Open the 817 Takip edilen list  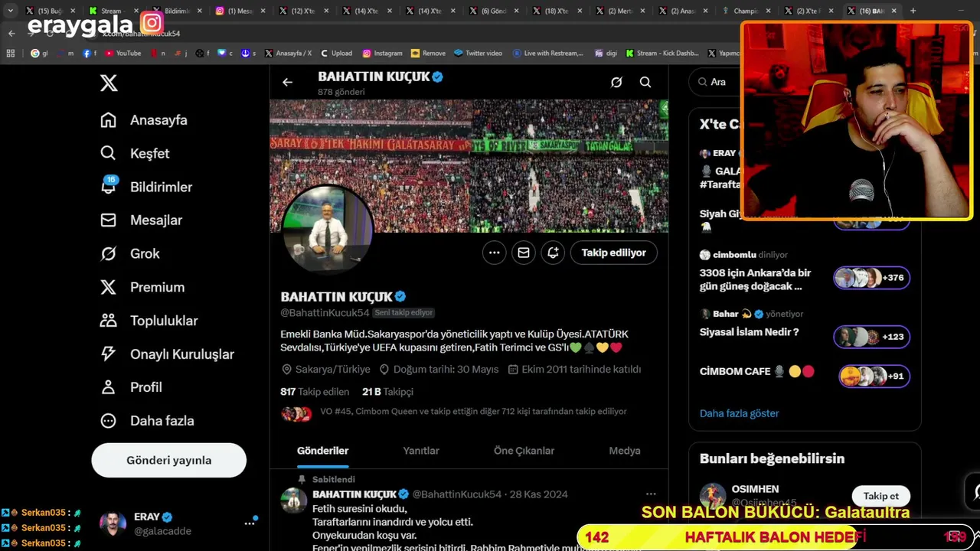[315, 391]
